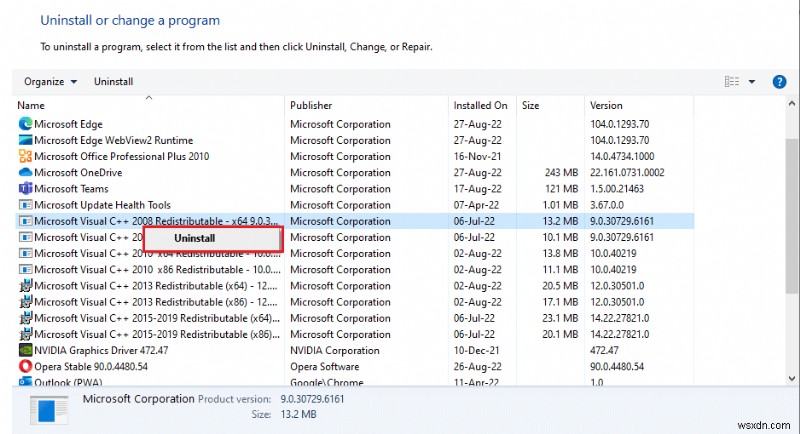Select Visual C++ 2015-2019 Redistributable (x64) entry
This screenshot has height=434, width=800.
[x=157, y=318]
